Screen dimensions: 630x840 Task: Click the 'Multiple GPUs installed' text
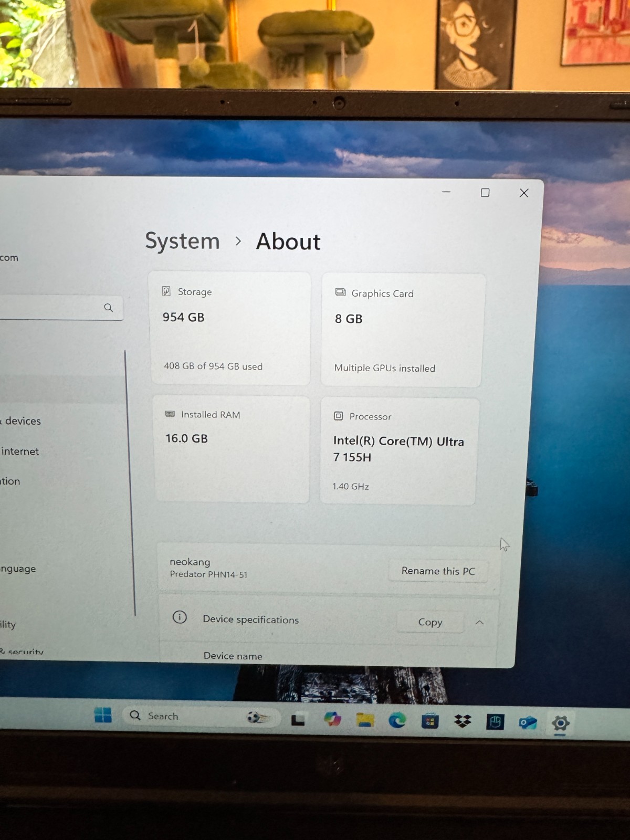point(385,368)
